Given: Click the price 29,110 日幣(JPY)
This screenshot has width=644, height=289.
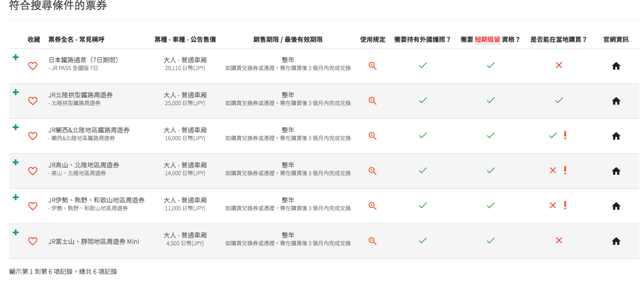Looking at the screenshot, I should point(185,68).
